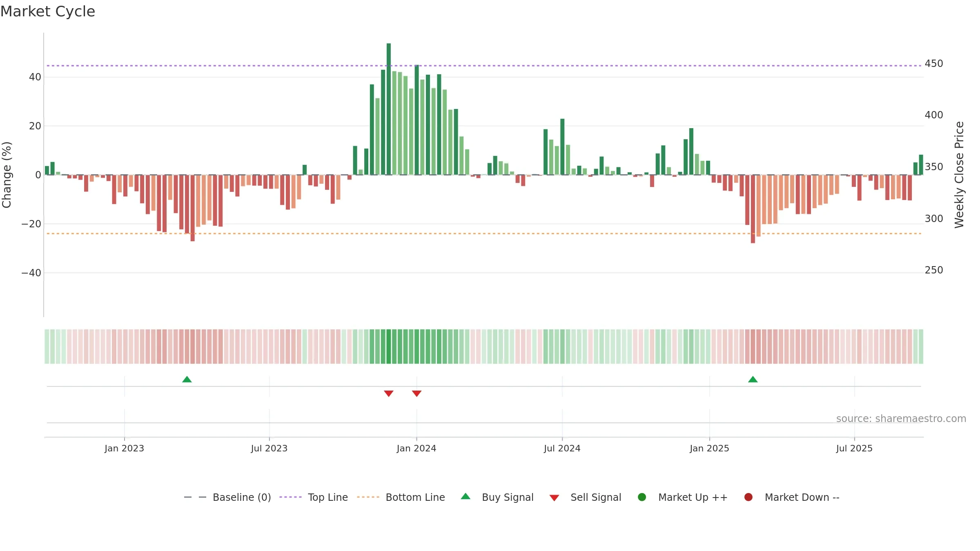Click the lowest red bar in early 2025

[753, 209]
